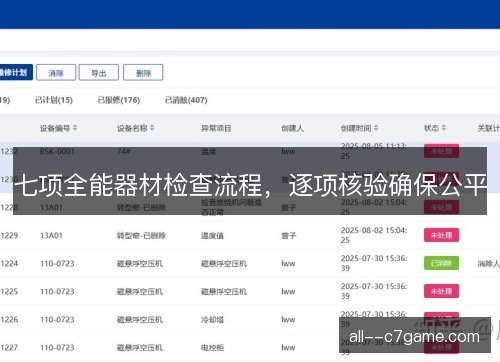The image size is (500, 362).
Task: Click 110-0723 in row 1224
Action: click(57, 264)
